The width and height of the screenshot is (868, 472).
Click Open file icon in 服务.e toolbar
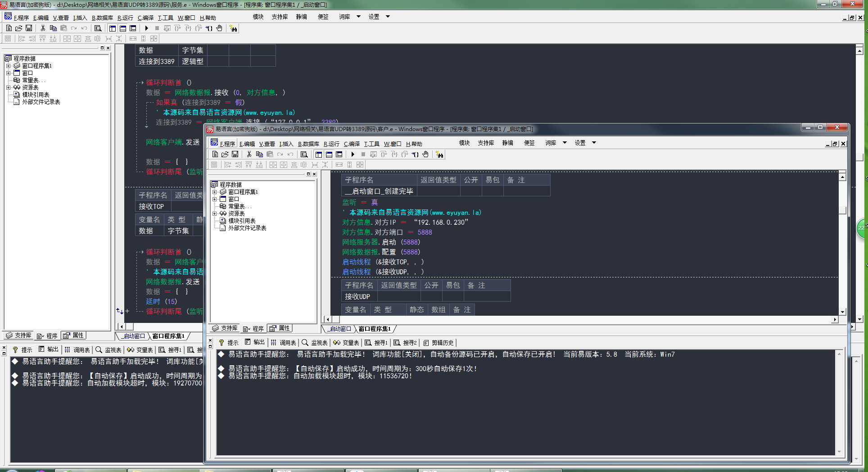click(18, 28)
